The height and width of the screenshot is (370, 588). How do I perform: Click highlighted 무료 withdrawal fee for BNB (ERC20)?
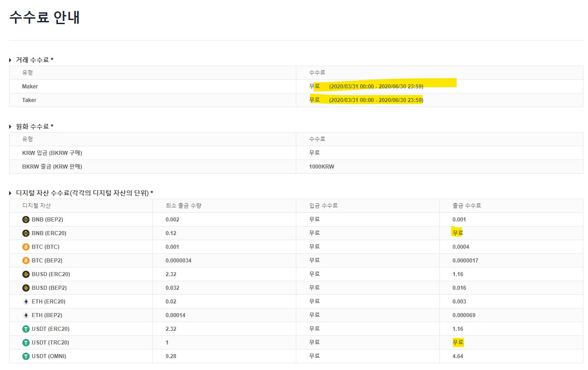(x=458, y=233)
